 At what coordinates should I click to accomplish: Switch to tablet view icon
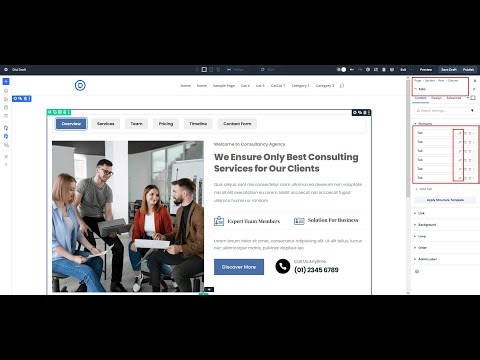coord(211,69)
